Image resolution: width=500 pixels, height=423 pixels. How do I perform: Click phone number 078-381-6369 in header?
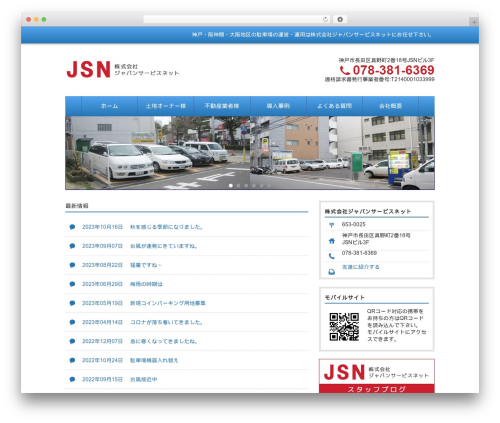pyautogui.click(x=393, y=70)
